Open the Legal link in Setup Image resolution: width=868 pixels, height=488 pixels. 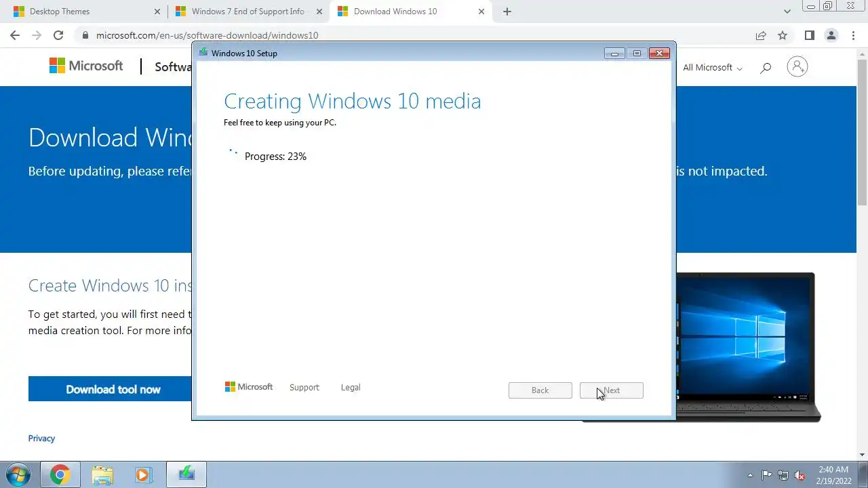pyautogui.click(x=351, y=388)
